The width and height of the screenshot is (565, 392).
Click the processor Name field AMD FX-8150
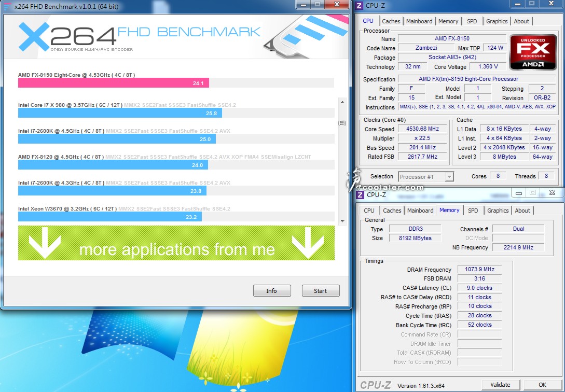coord(452,38)
